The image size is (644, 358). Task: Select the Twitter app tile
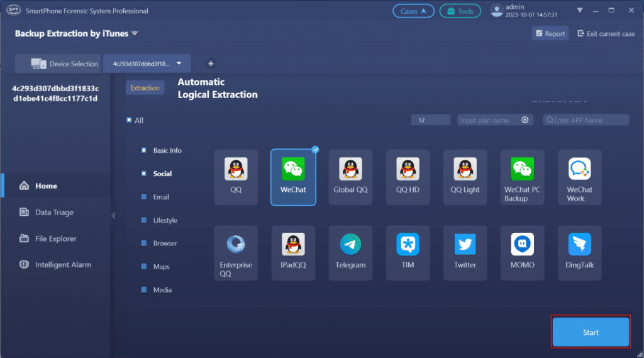point(465,253)
